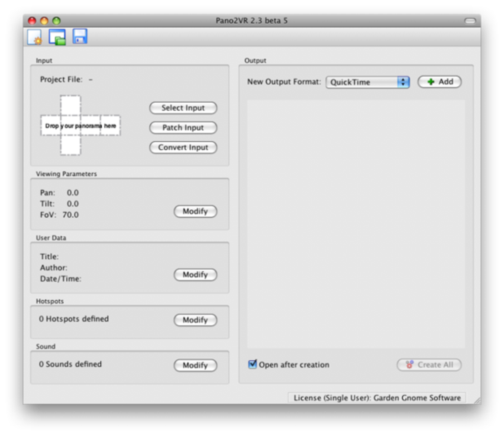Modify the User Data section
Screen dimensions: 504x436
pos(195,275)
